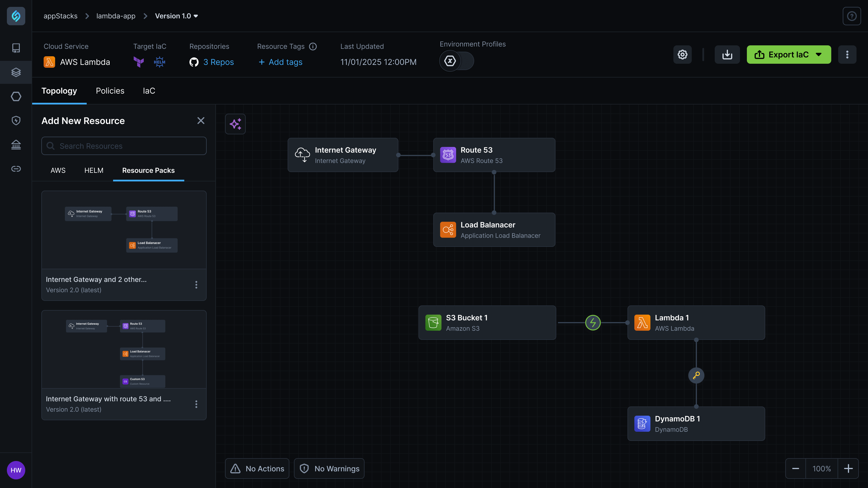Open the link integrations icon in sidebar

point(16,169)
